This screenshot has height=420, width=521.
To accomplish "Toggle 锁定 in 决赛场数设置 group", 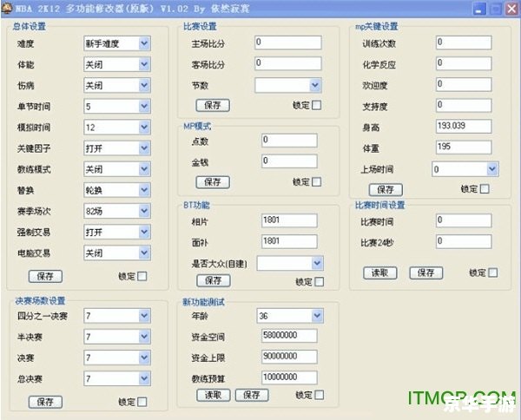I will [142, 402].
